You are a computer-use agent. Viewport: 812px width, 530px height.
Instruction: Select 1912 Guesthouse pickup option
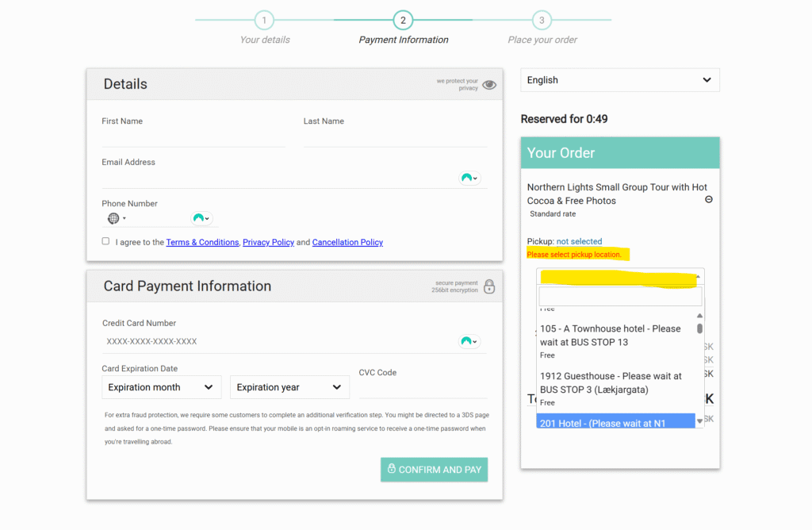click(611, 382)
